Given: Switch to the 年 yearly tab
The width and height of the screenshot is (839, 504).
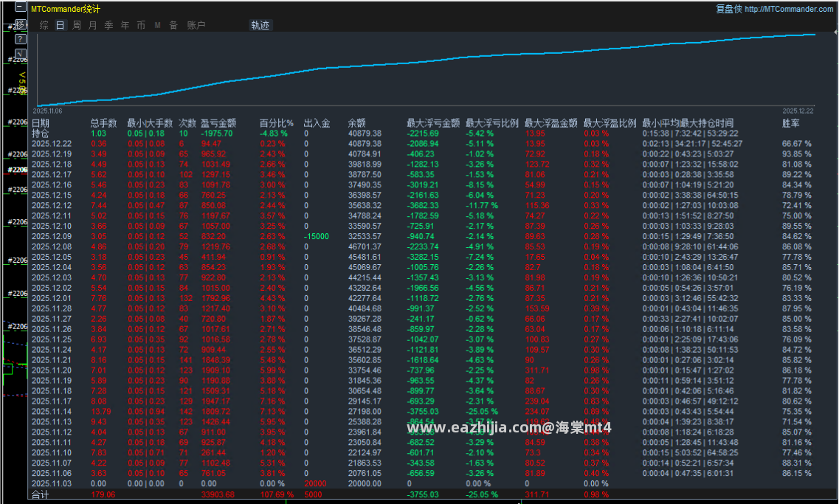Looking at the screenshot, I should pyautogui.click(x=125, y=25).
